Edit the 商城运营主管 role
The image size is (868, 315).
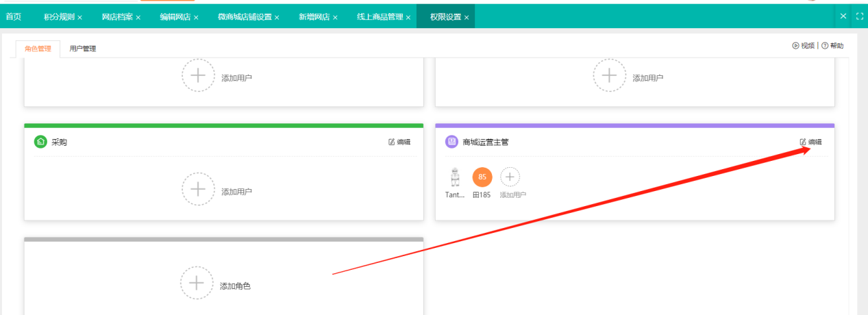coord(810,142)
